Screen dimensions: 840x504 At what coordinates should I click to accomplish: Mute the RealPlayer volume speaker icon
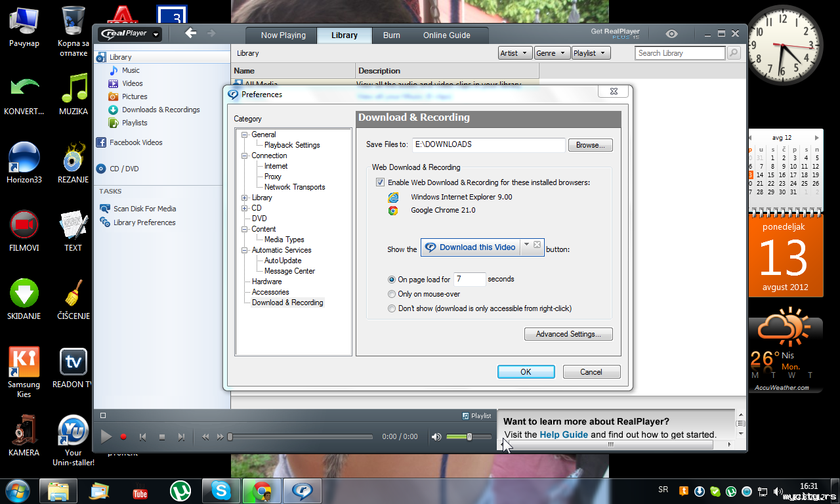[x=436, y=437]
